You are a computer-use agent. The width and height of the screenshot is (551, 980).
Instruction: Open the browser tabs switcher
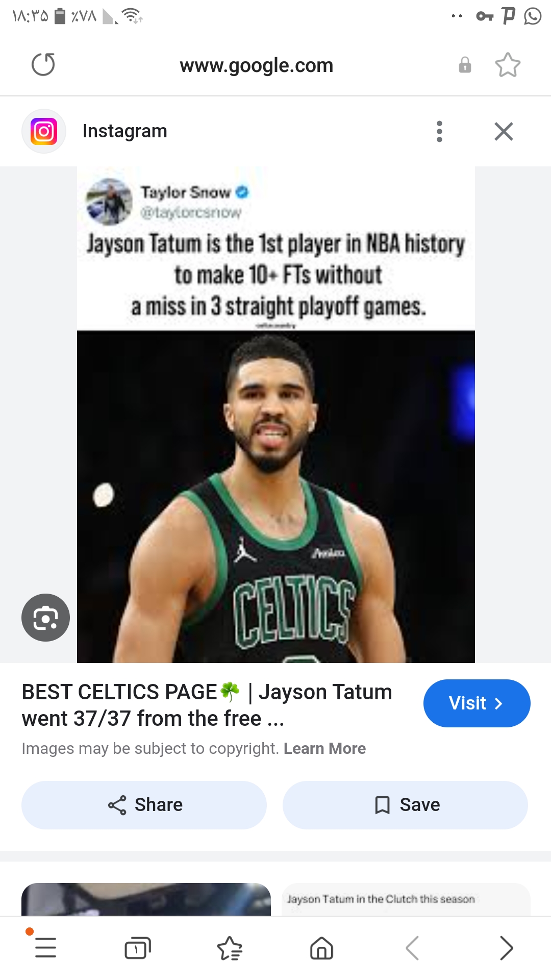pos(138,948)
